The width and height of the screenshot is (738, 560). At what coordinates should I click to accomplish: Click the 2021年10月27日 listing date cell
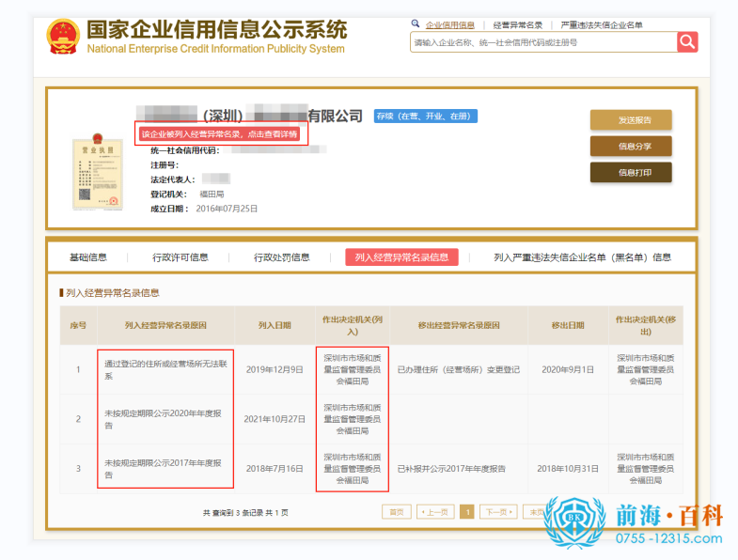[275, 419]
